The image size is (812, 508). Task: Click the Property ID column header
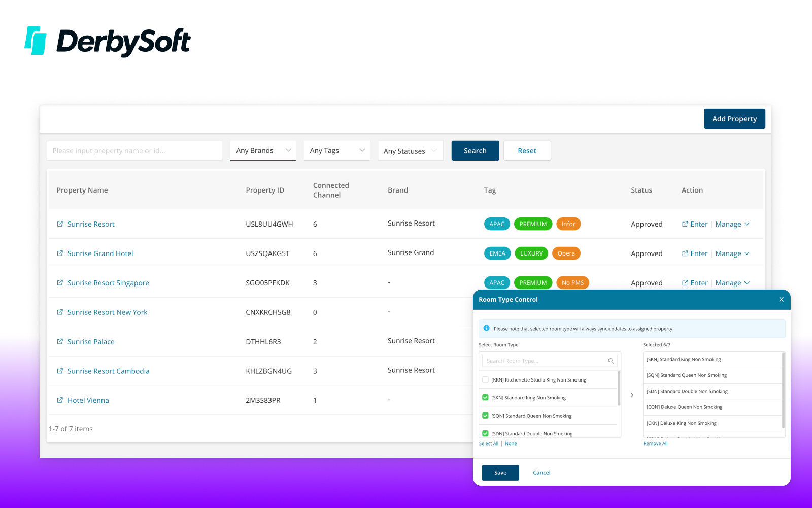click(265, 190)
